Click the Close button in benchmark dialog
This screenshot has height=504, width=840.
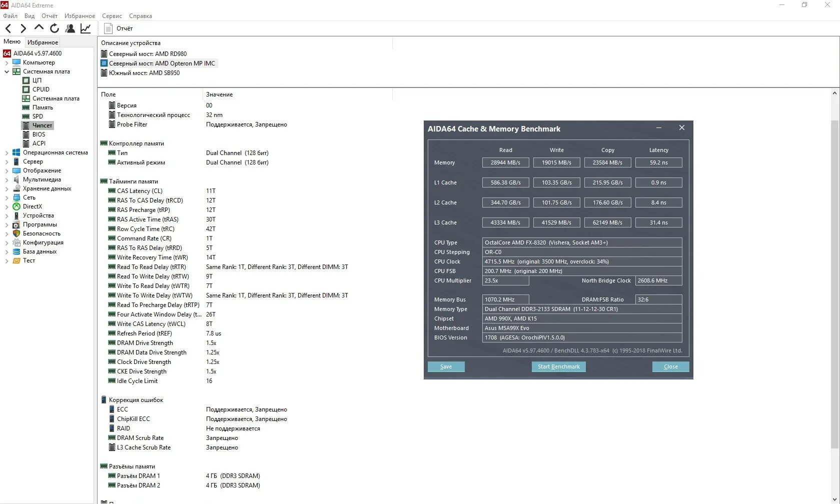point(671,366)
